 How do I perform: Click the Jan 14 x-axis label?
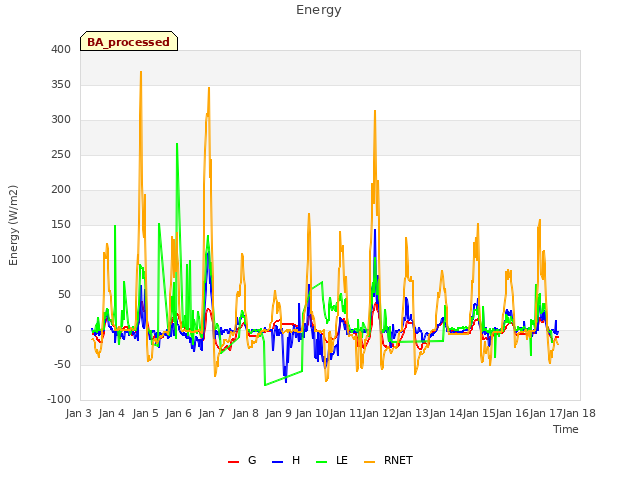445,413
